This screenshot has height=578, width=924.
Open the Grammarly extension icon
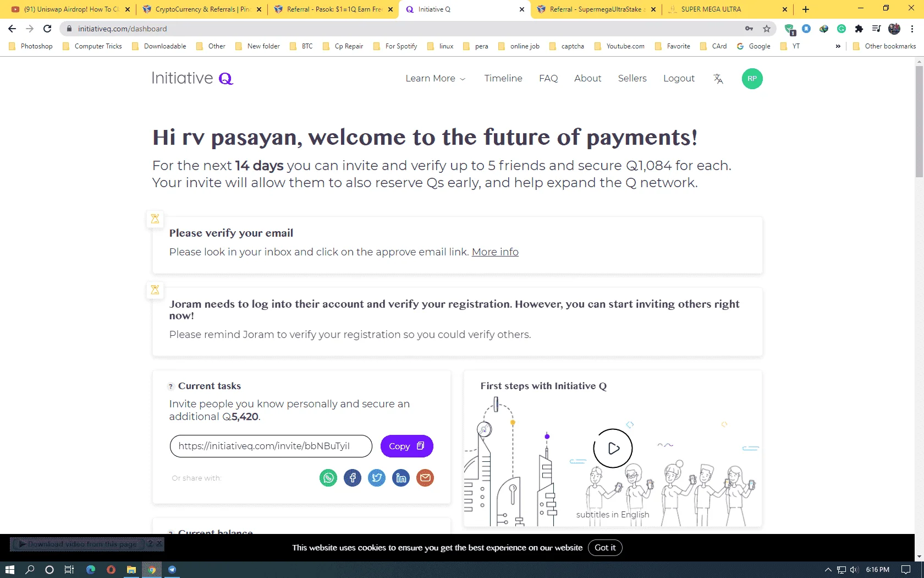click(842, 29)
